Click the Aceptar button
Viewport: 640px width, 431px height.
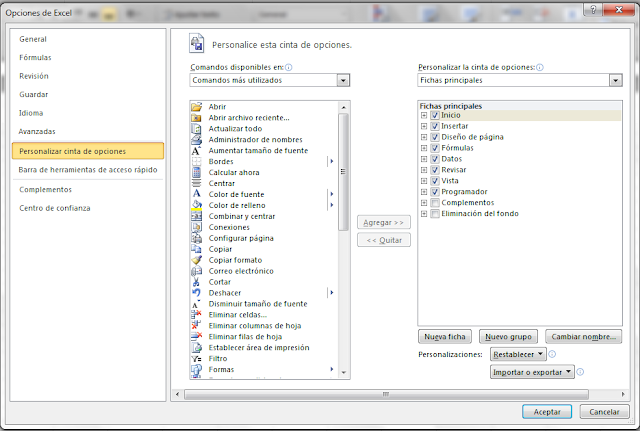(547, 412)
